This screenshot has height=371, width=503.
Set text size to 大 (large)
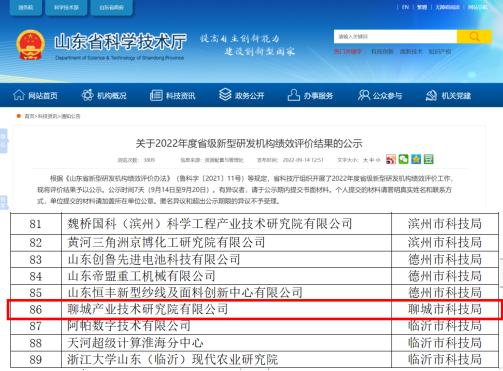pos(365,160)
